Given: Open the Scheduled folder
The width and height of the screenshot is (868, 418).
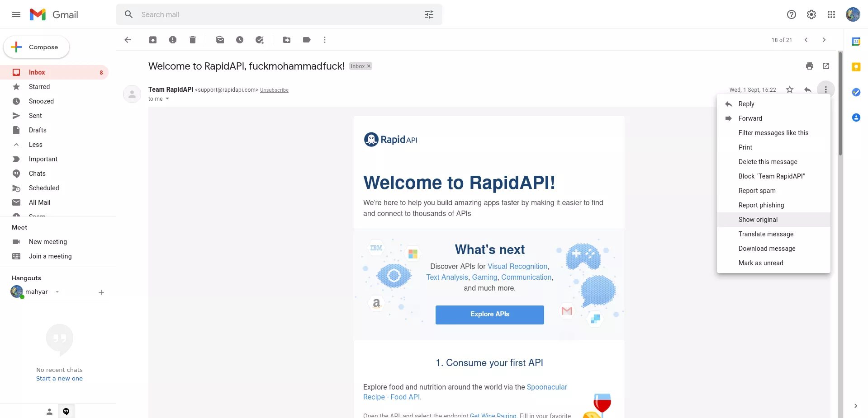Looking at the screenshot, I should (x=54, y=188).
